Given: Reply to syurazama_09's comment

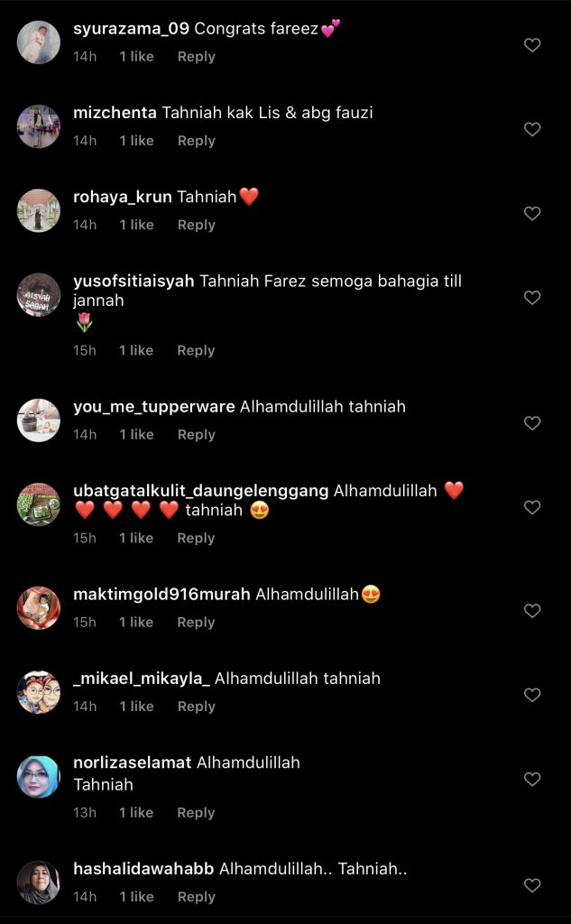Looking at the screenshot, I should pyautogui.click(x=197, y=57).
